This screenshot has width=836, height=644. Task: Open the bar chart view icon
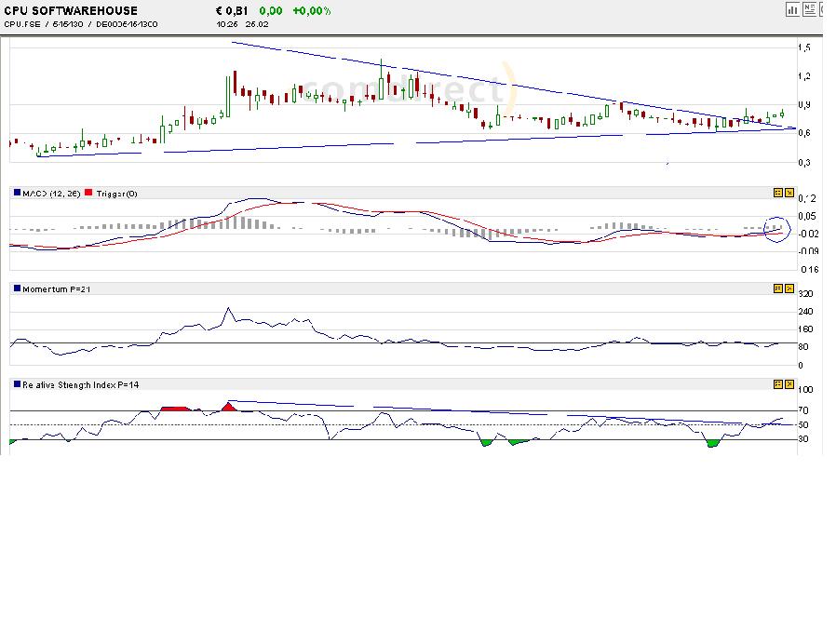(x=792, y=9)
